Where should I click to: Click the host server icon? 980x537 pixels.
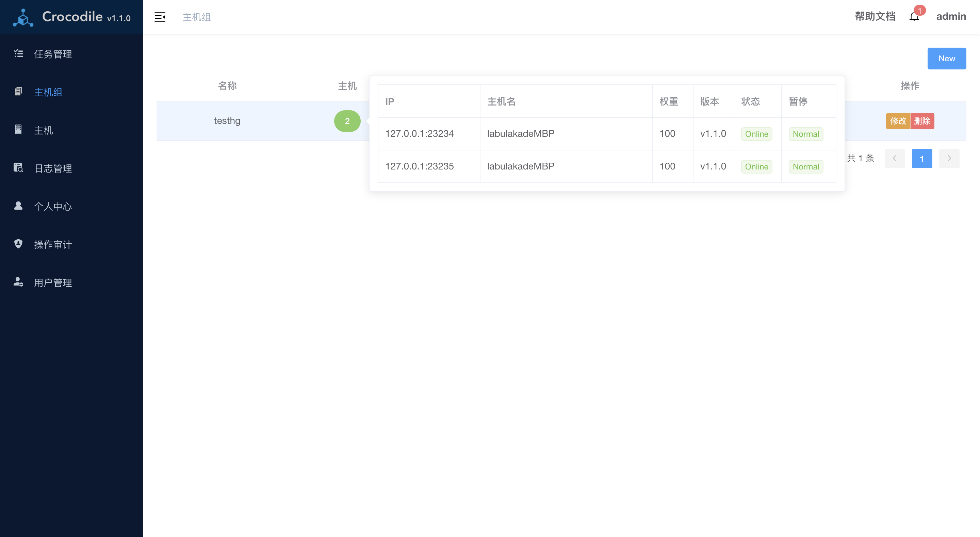[x=18, y=130]
